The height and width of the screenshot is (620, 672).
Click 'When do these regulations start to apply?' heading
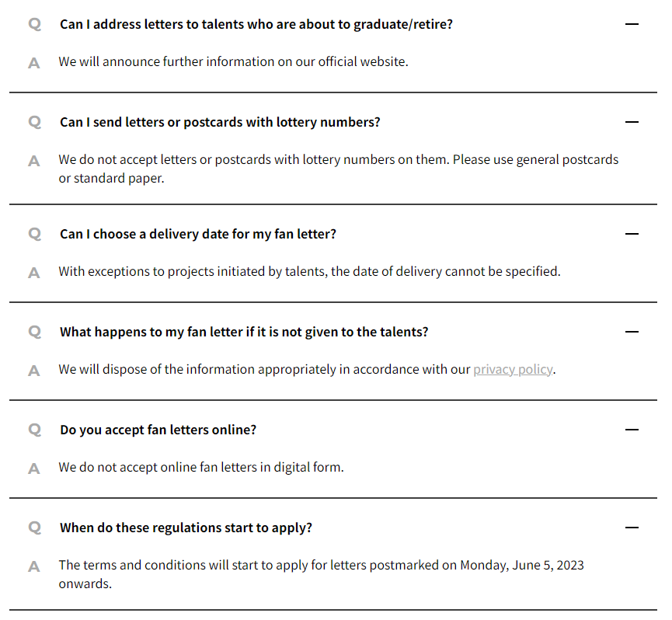[186, 528]
